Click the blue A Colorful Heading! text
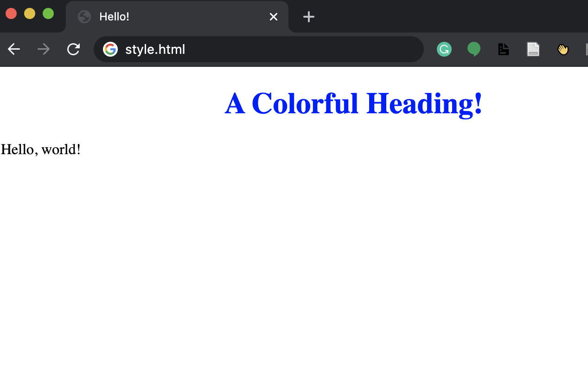Screen dimensions: 588x377 tap(353, 103)
